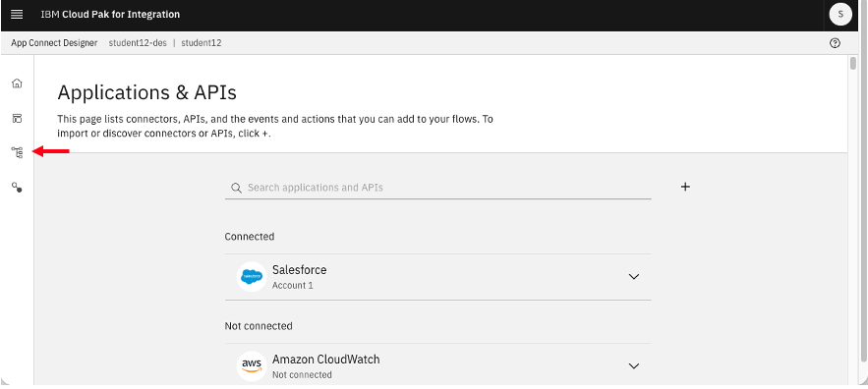
Task: Click the student12 namespace label
Action: coord(201,42)
